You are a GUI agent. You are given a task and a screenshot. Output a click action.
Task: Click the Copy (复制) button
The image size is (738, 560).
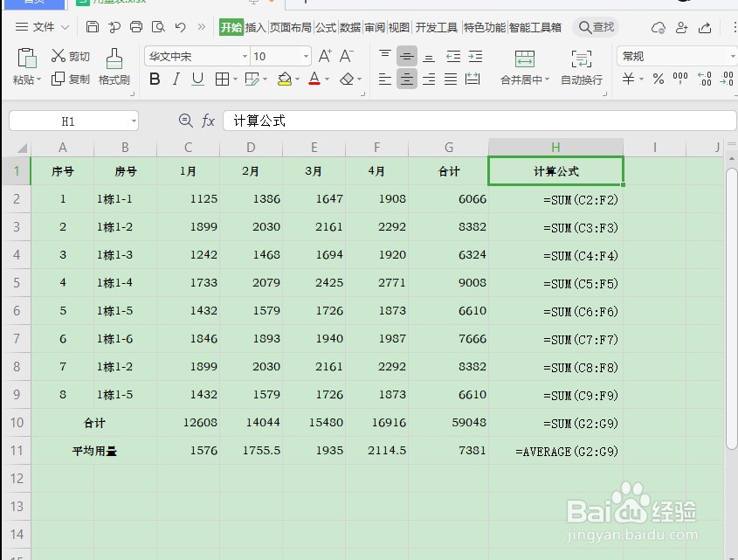click(x=70, y=80)
